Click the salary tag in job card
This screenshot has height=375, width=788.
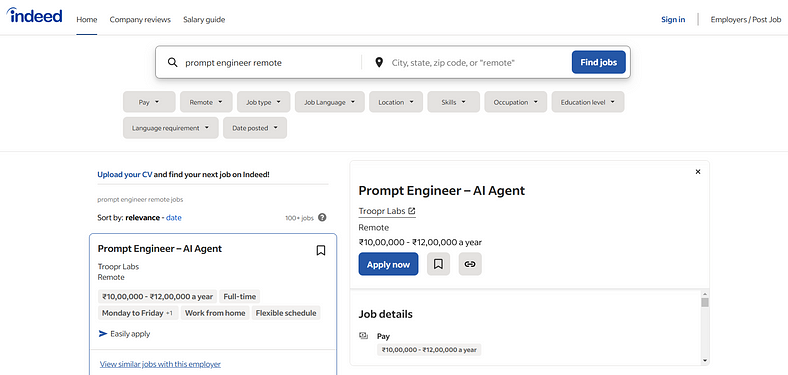coord(157,297)
